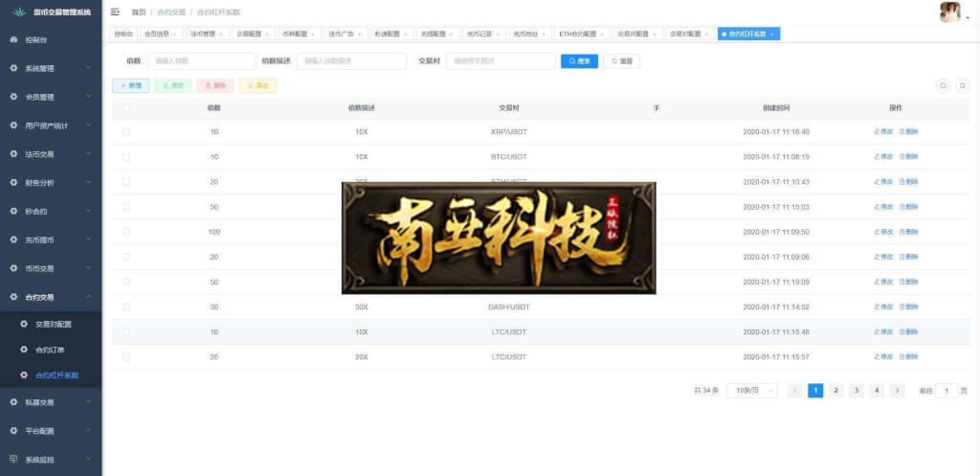Focus the 倍数 input field
The width and height of the screenshot is (980, 476).
(x=202, y=61)
